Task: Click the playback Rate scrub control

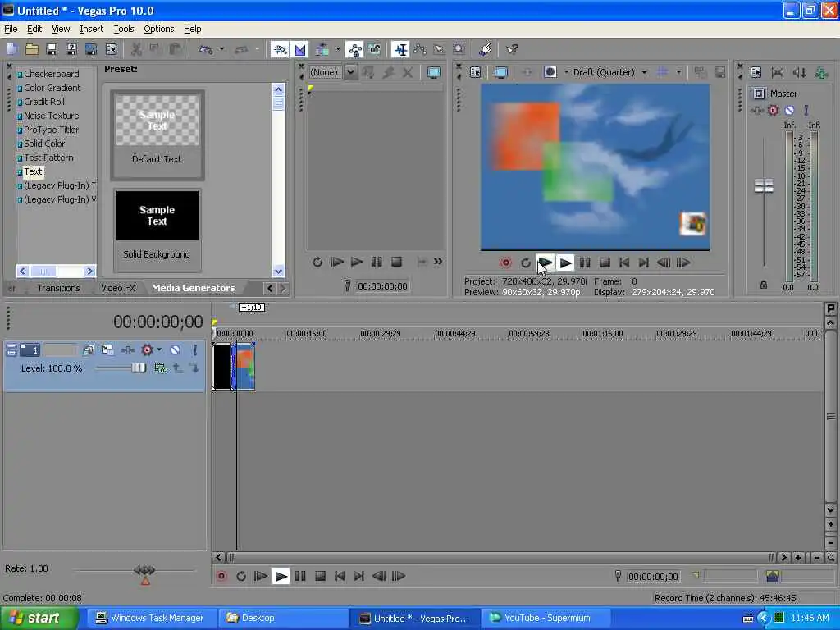Action: click(144, 570)
